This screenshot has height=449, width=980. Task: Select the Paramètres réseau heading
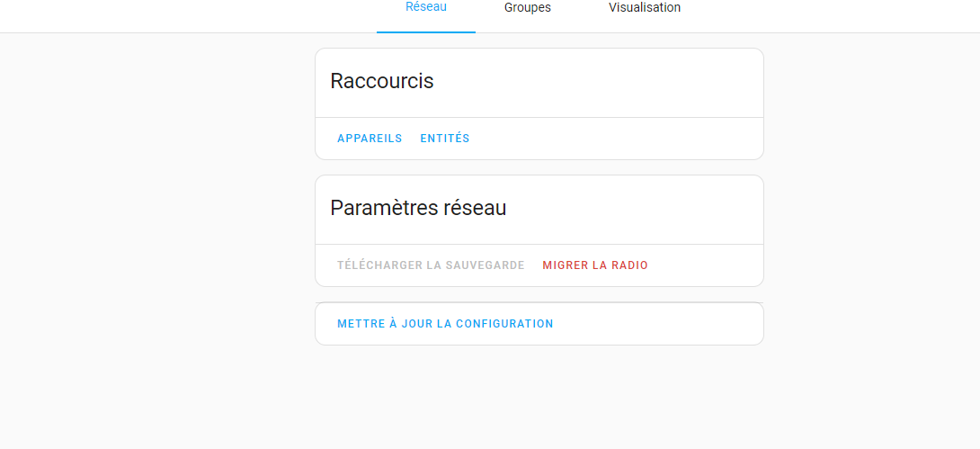418,208
